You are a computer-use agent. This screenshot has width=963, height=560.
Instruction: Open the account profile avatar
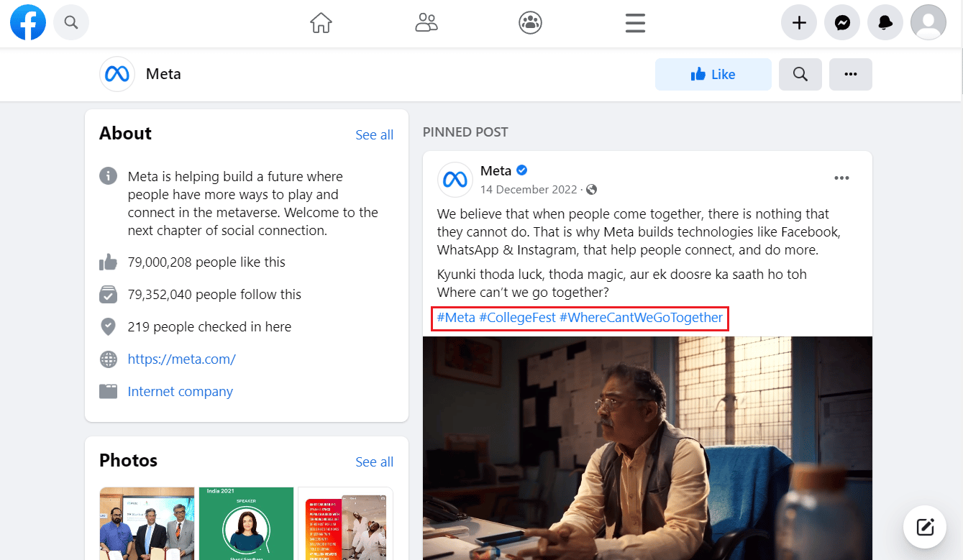[x=928, y=22]
